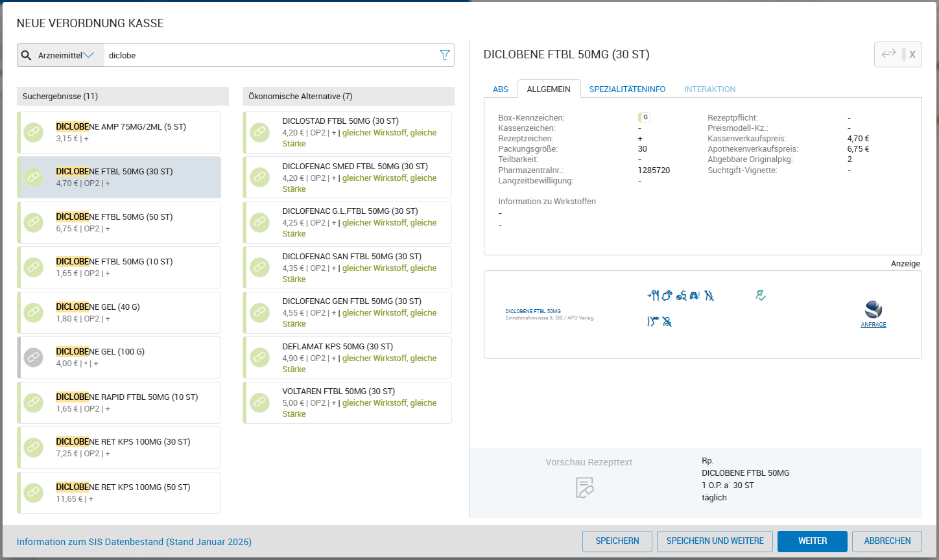Open the Spezialitäteninfo tab
Viewport: 939px width, 560px height.
click(x=627, y=89)
